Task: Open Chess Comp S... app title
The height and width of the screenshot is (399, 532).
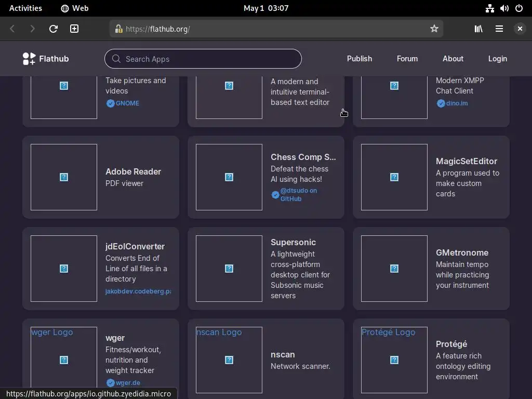Action: pyautogui.click(x=303, y=157)
